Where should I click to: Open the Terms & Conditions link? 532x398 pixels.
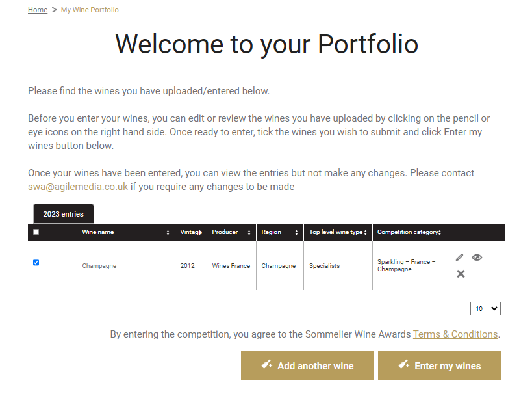coord(455,334)
